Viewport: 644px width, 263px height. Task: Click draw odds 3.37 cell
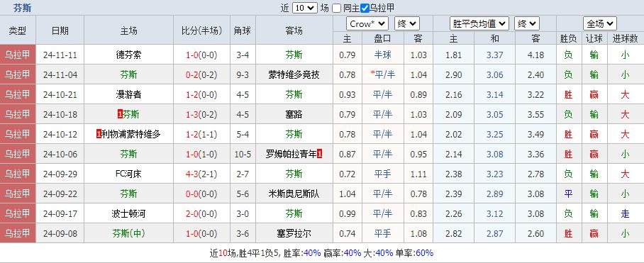click(494, 55)
